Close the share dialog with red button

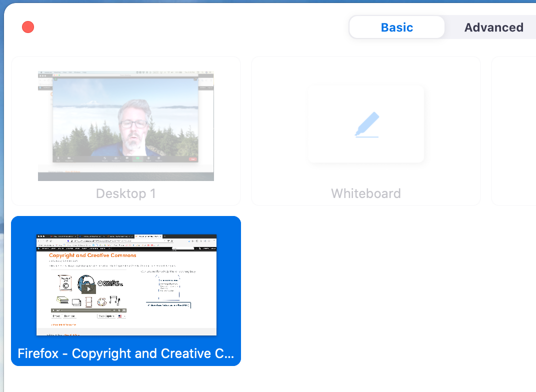click(x=28, y=27)
